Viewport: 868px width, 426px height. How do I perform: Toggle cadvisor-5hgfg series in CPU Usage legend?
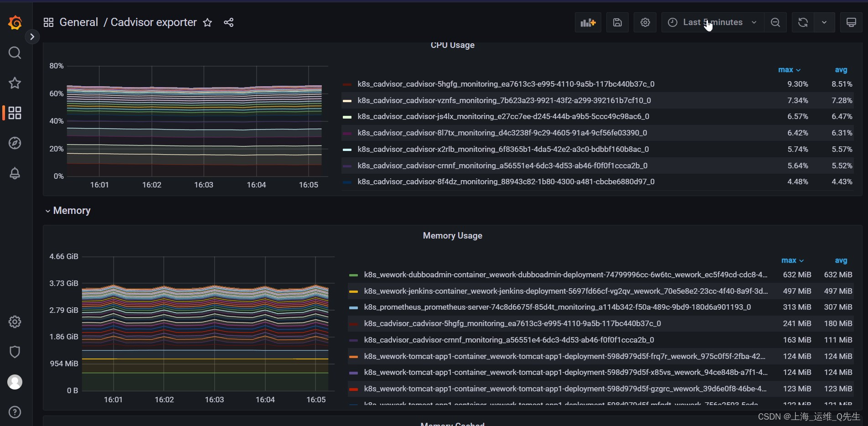pos(506,84)
